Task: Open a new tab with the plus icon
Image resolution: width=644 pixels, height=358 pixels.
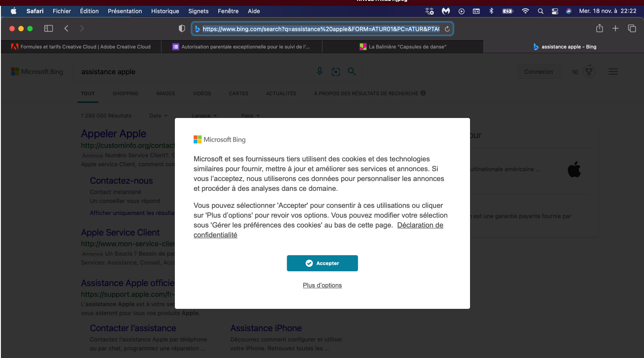Action: 615,29
